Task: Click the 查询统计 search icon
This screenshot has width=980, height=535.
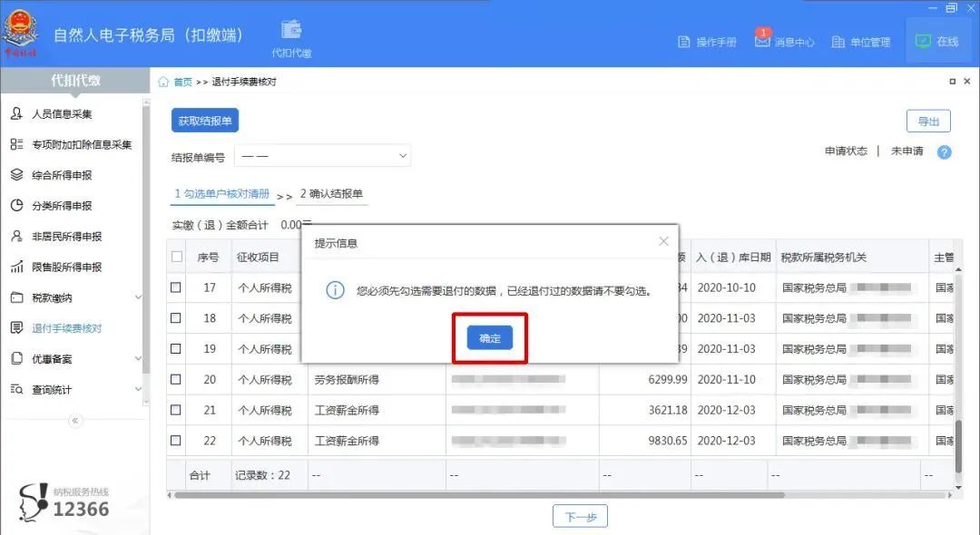Action: point(17,389)
